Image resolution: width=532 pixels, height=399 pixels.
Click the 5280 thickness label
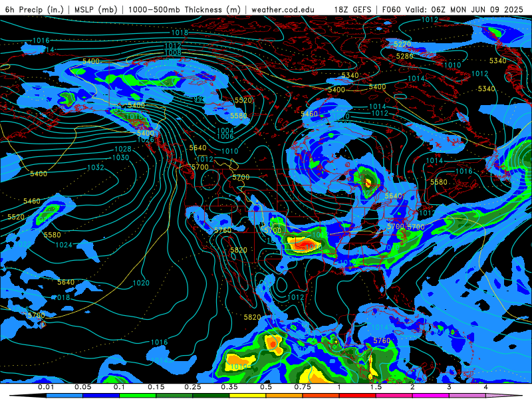[405, 56]
